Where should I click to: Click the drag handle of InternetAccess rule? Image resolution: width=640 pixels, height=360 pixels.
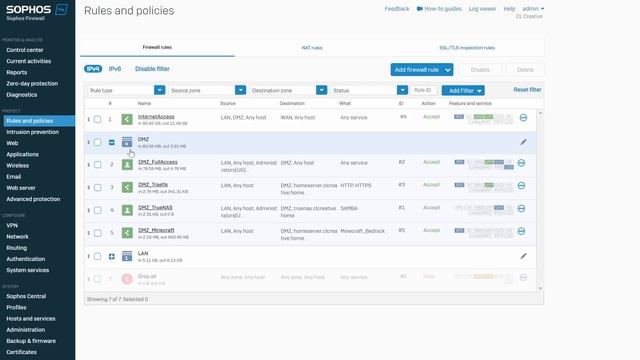coord(89,119)
